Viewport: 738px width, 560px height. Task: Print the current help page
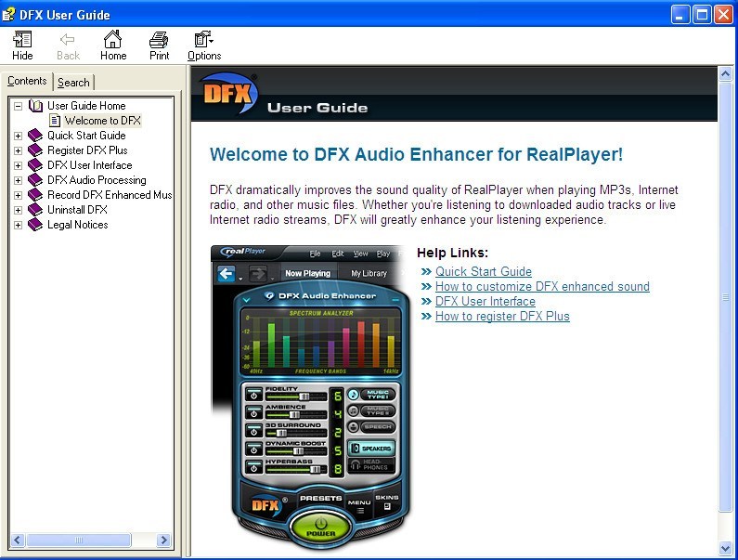coord(159,46)
